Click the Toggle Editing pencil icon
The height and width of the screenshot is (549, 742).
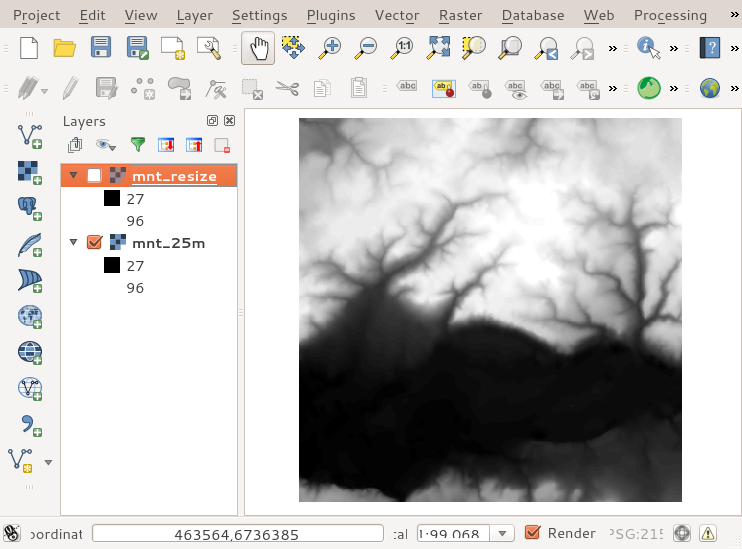pyautogui.click(x=71, y=88)
